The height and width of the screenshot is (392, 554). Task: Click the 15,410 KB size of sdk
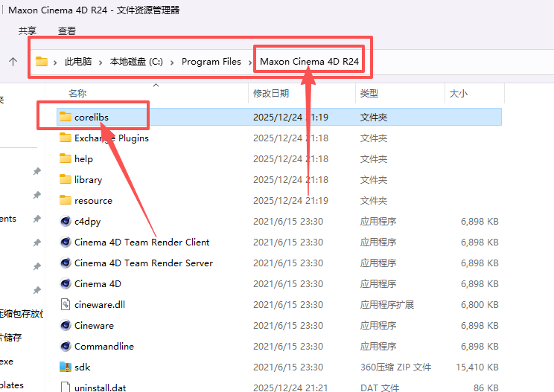pyautogui.click(x=477, y=367)
